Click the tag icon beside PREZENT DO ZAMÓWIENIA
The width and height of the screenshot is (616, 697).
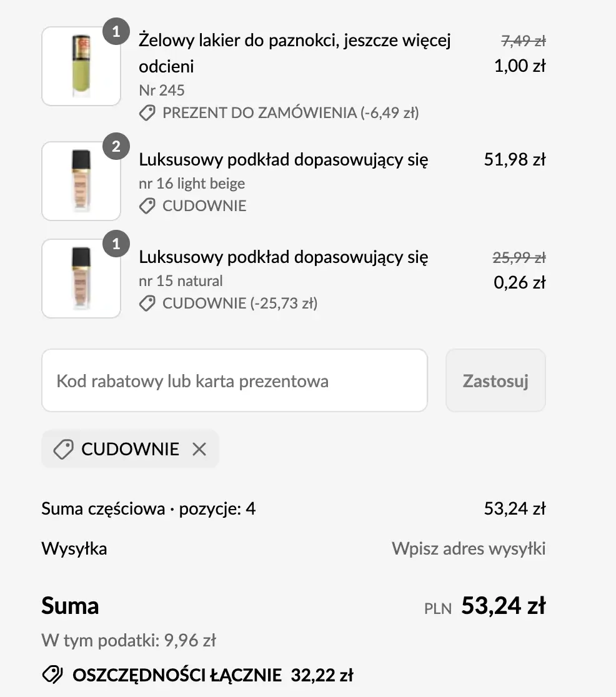(147, 113)
